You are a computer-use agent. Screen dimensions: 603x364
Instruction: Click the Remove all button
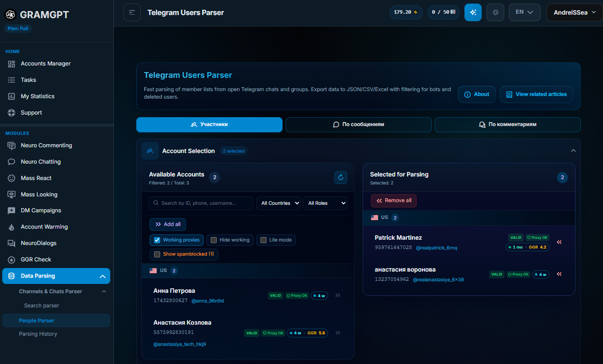(394, 201)
